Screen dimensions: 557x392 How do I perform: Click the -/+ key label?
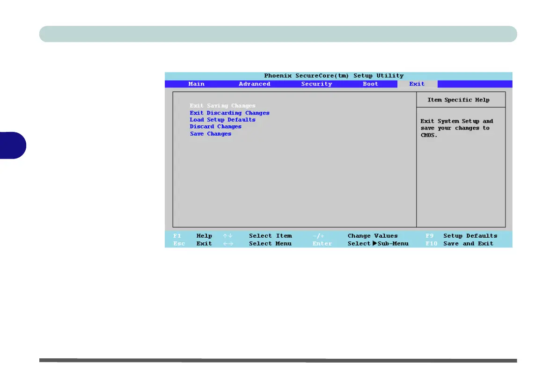point(318,236)
